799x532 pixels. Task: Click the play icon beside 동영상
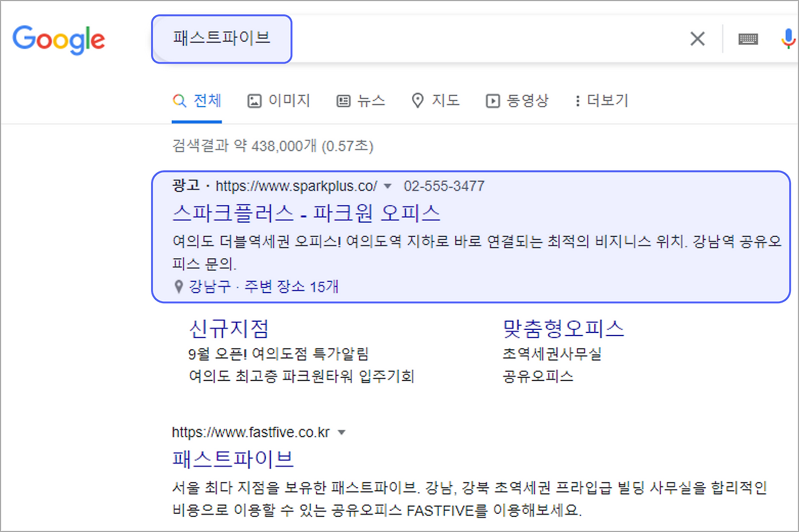tap(493, 100)
